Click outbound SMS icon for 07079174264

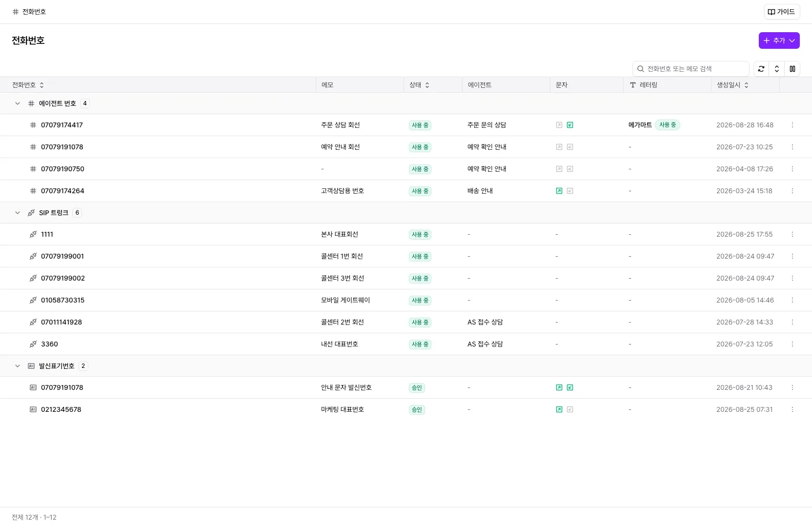tap(559, 191)
